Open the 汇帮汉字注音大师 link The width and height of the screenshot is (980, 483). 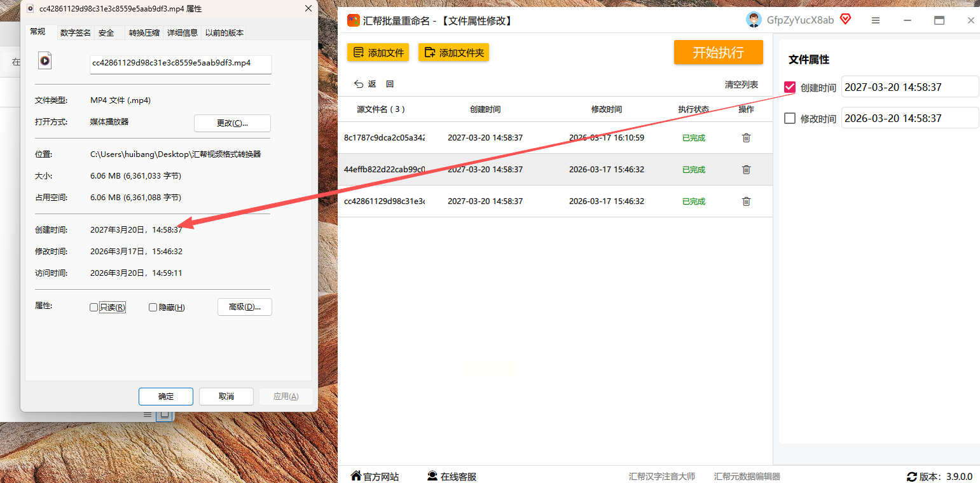pyautogui.click(x=662, y=477)
